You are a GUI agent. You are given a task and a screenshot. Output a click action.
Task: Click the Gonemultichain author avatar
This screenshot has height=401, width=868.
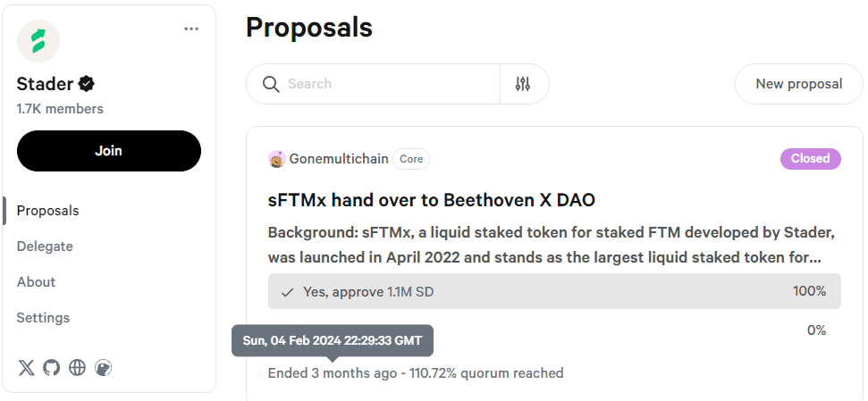[276, 159]
